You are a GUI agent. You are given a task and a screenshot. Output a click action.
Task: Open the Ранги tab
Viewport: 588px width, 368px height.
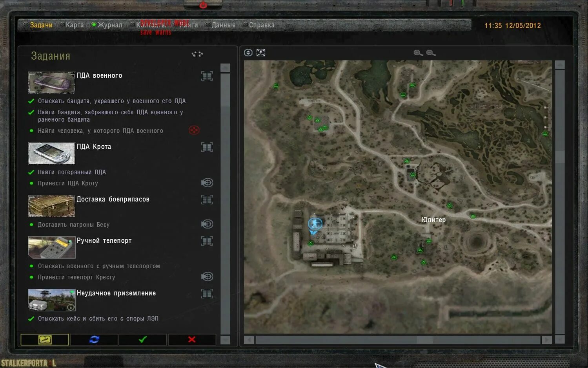click(188, 25)
